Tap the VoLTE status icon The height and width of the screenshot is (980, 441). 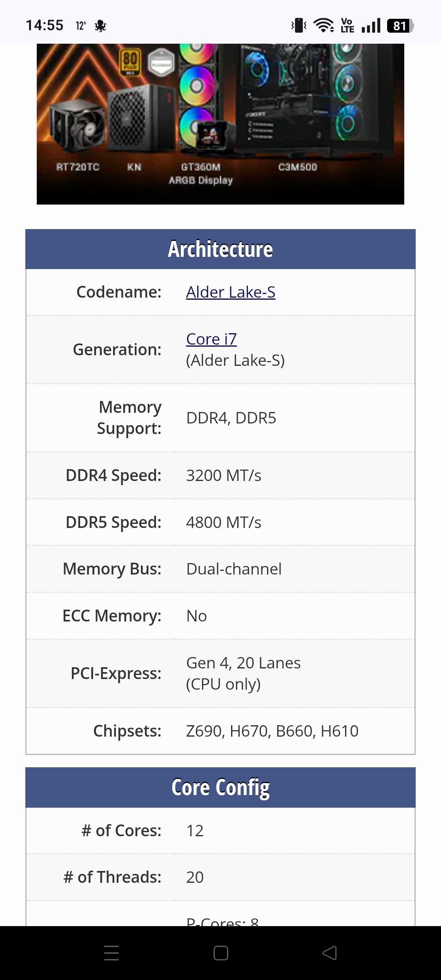tap(347, 25)
